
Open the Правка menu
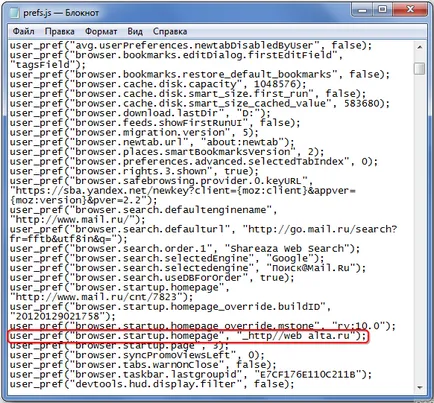click(x=59, y=32)
